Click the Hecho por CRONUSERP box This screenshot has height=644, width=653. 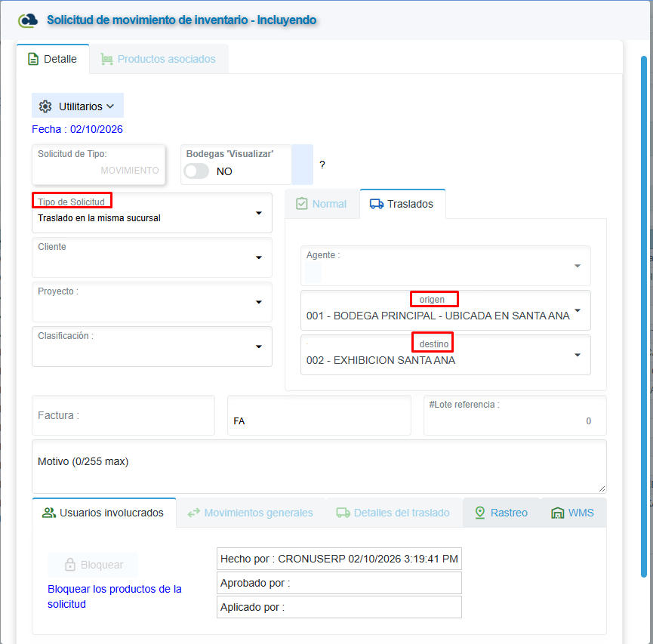(x=340, y=559)
